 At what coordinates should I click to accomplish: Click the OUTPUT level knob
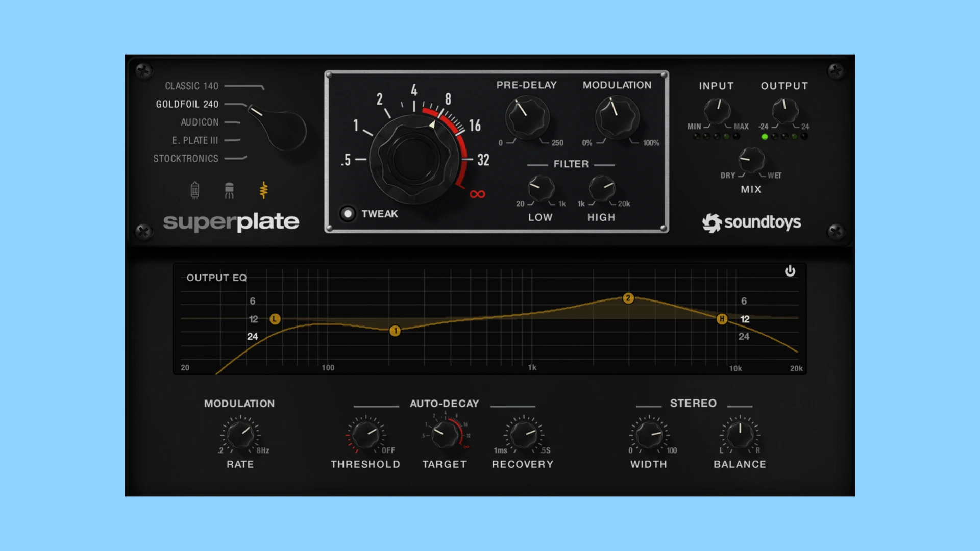click(x=785, y=111)
